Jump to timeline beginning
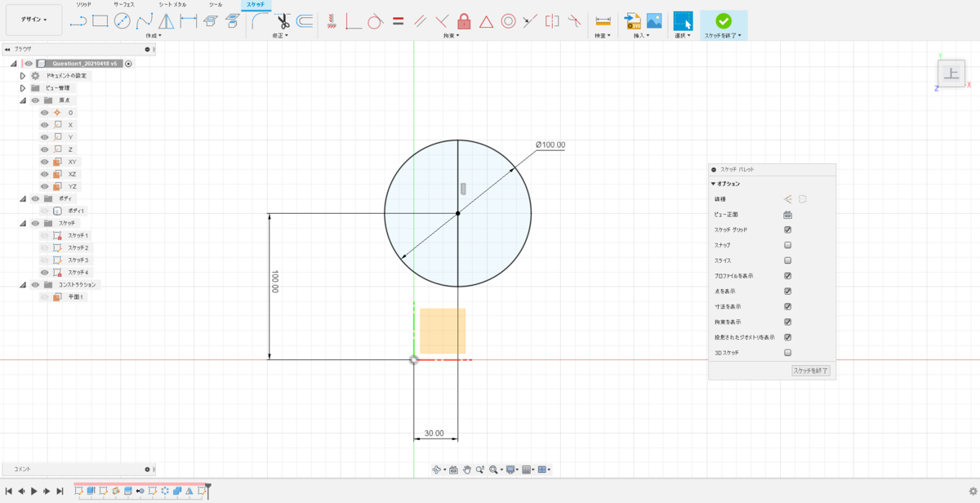Image resolution: width=980 pixels, height=503 pixels. pyautogui.click(x=8, y=491)
